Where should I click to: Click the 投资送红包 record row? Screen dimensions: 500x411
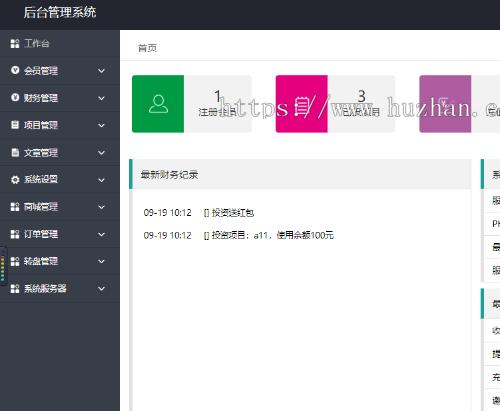[x=199, y=213]
